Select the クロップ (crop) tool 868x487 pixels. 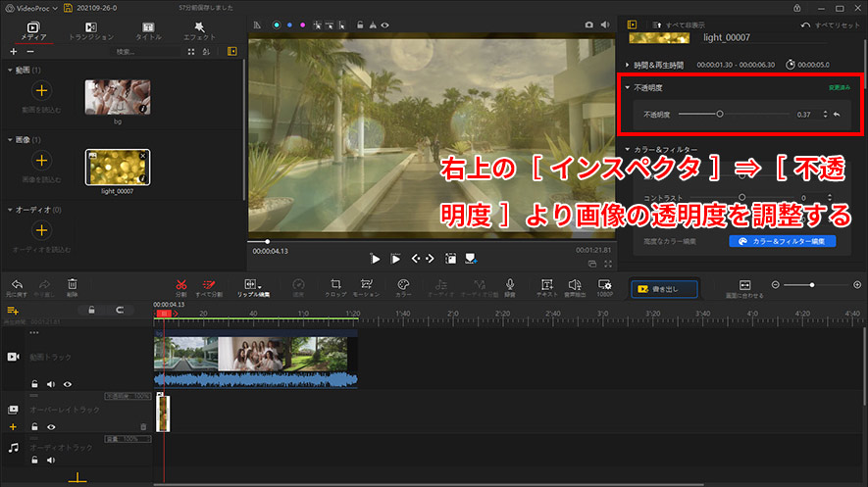coord(335,284)
